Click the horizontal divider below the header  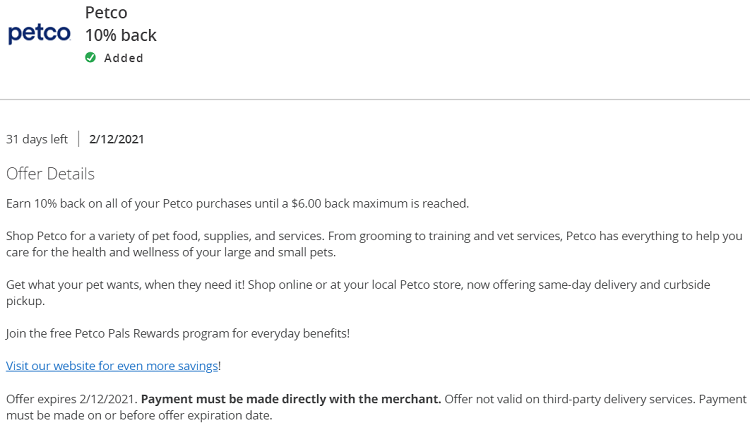pyautogui.click(x=375, y=100)
